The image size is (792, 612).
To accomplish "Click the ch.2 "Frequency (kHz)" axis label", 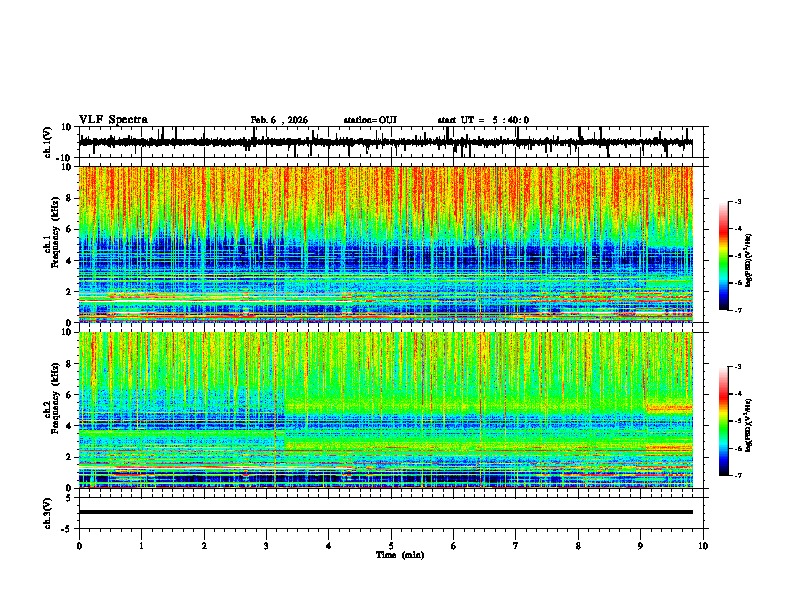I will click(x=55, y=400).
